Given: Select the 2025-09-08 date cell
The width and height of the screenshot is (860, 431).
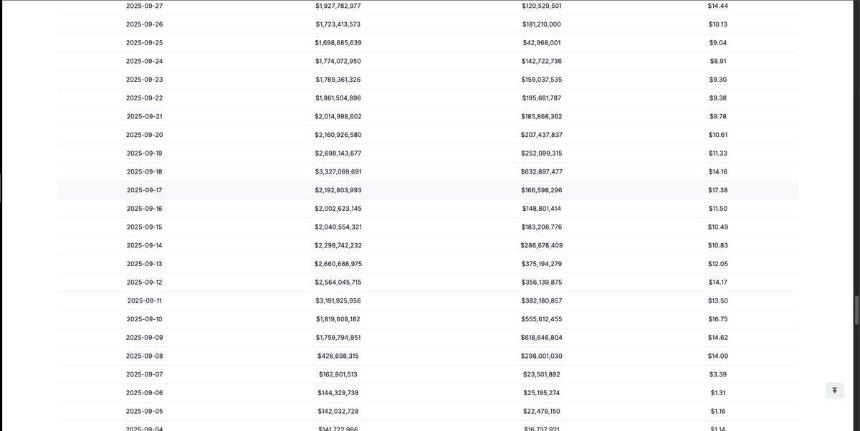Looking at the screenshot, I should point(144,356).
